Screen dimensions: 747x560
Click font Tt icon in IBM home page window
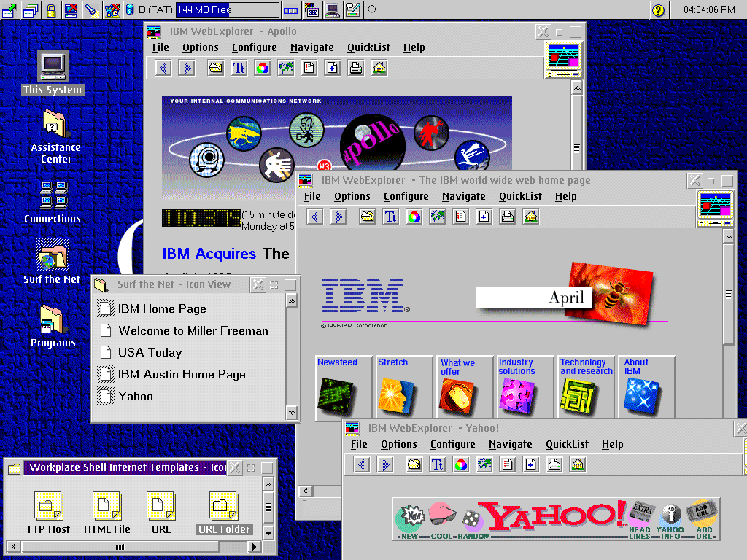coord(391,217)
